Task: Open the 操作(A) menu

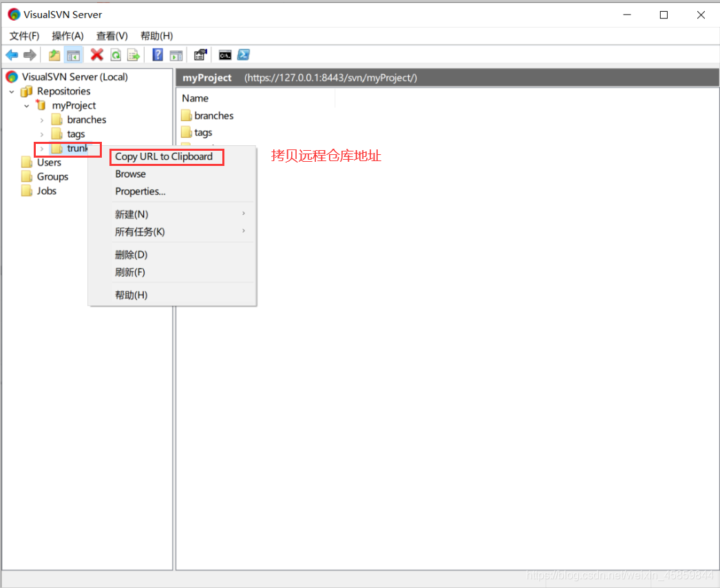Action: (x=67, y=36)
